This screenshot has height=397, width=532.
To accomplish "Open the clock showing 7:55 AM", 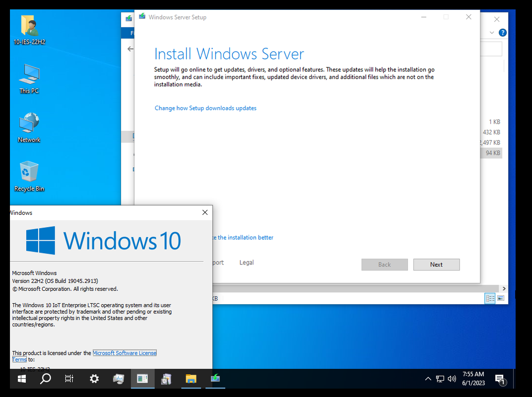I will [473, 379].
